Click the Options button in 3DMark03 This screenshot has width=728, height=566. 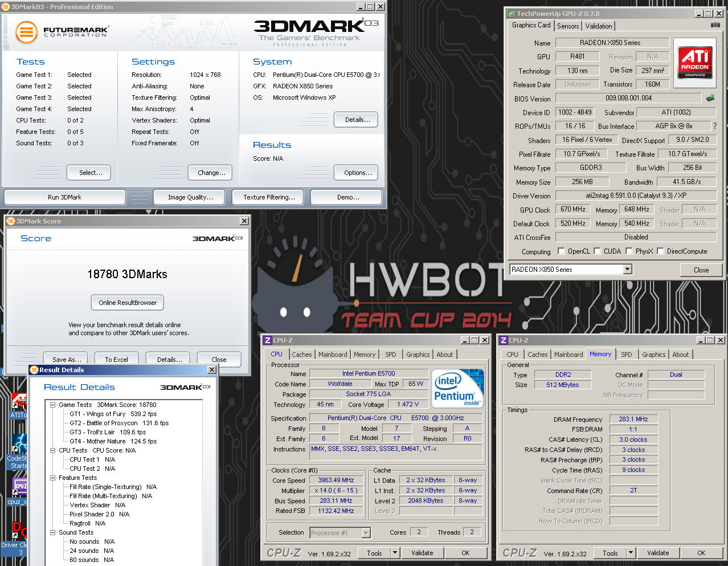[x=357, y=173]
